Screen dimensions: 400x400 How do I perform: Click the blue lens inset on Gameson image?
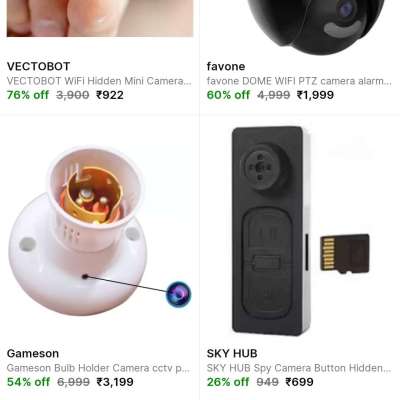tap(178, 294)
